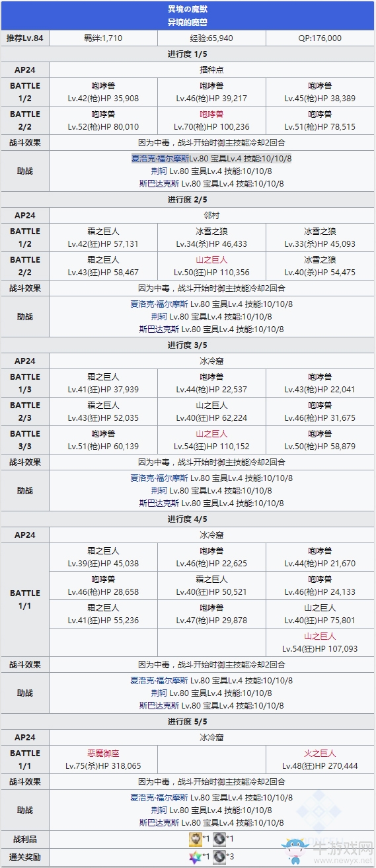Select the 战利品 row label
The width and height of the screenshot is (376, 868).
point(25,839)
